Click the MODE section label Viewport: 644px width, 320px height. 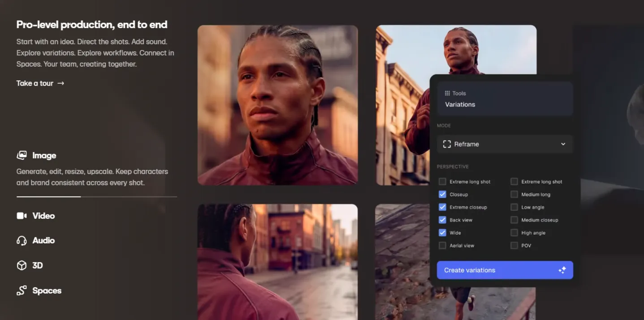[x=444, y=126]
